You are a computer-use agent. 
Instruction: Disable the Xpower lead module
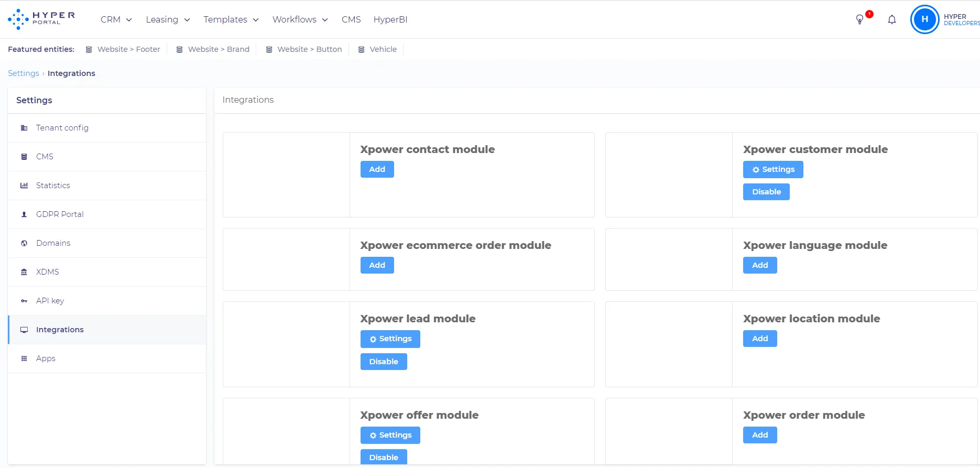tap(384, 362)
